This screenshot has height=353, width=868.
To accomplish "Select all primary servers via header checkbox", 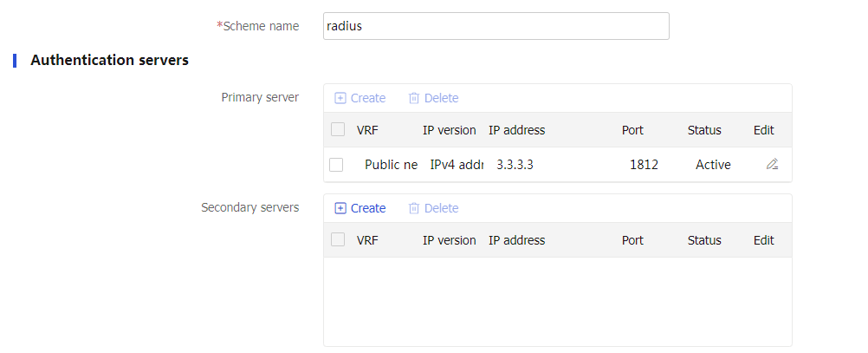I will [x=338, y=130].
